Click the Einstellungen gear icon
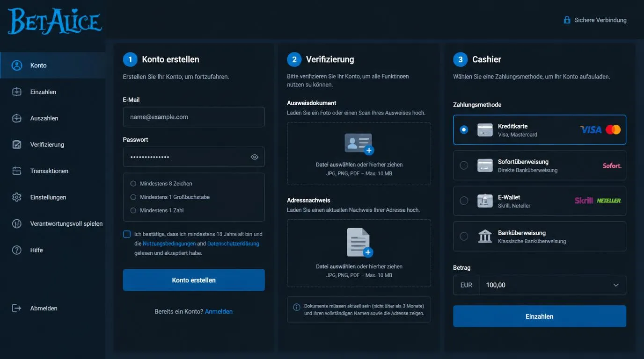The height and width of the screenshot is (359, 644). pos(17,197)
